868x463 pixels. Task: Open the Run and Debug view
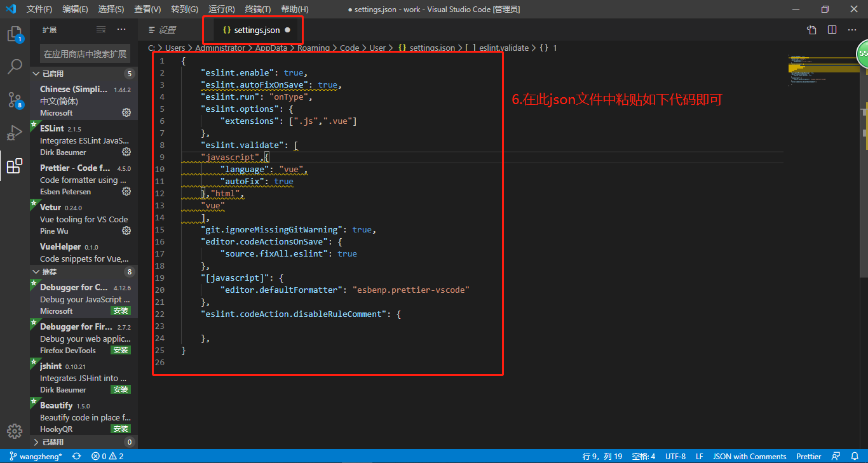[15, 133]
